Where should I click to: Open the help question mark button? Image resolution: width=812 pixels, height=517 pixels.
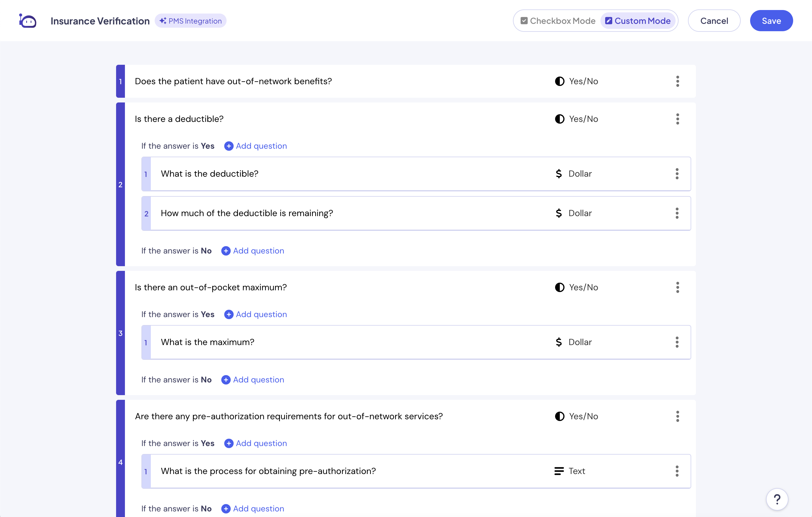pos(777,499)
